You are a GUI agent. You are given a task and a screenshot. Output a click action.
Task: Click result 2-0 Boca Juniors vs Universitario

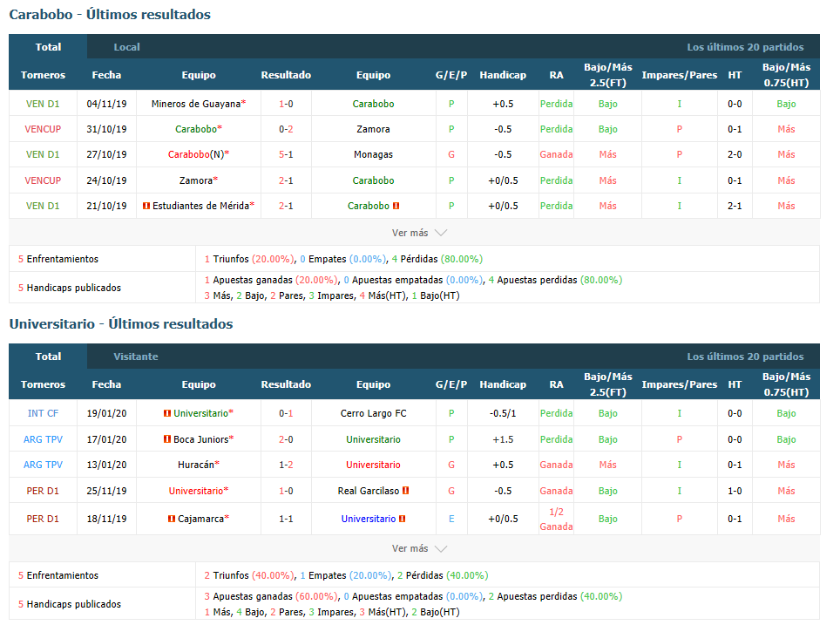[286, 439]
